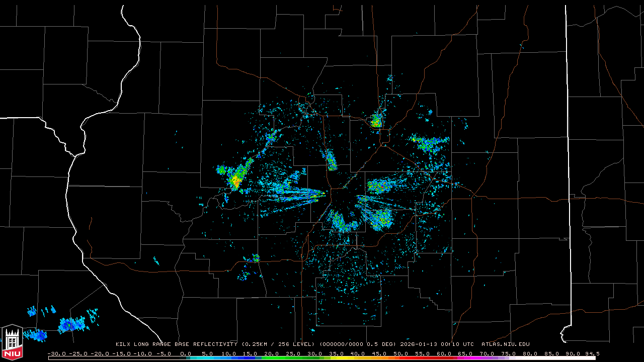The width and height of the screenshot is (644, 362).
Task: Click the small yellow-green echo north of the radar
Action: click(376, 121)
